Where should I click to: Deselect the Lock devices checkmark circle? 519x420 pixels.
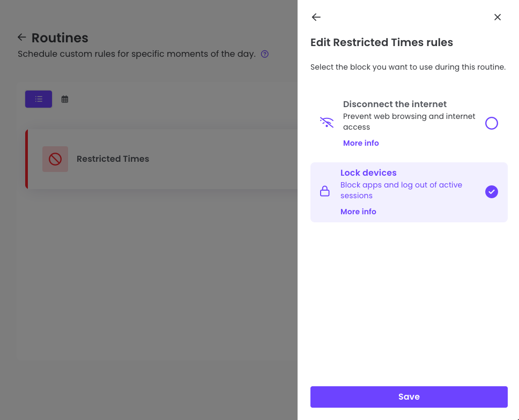491,191
